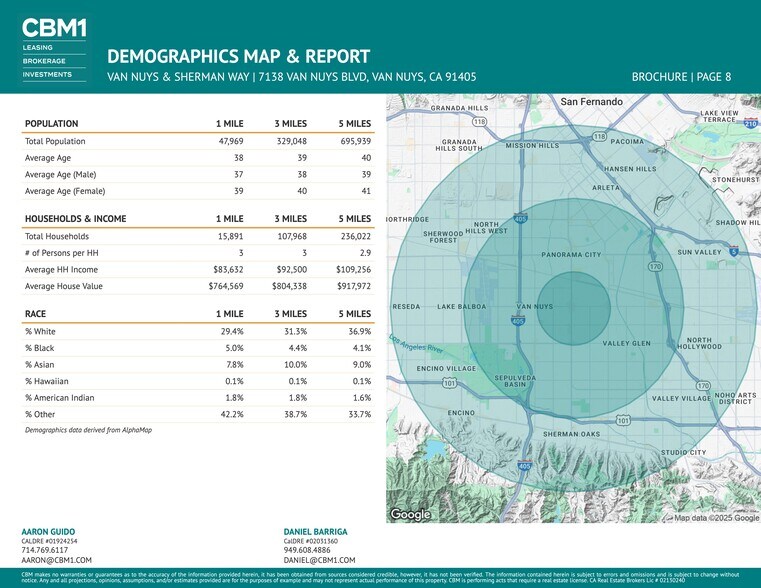Click the AARON@CBM1.COM email address
761x588 pixels.
pos(56,561)
